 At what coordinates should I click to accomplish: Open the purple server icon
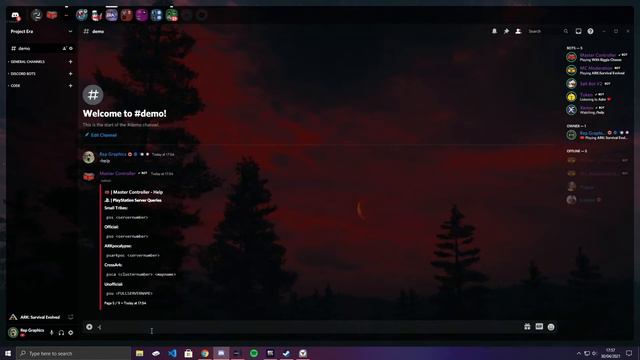(142, 16)
